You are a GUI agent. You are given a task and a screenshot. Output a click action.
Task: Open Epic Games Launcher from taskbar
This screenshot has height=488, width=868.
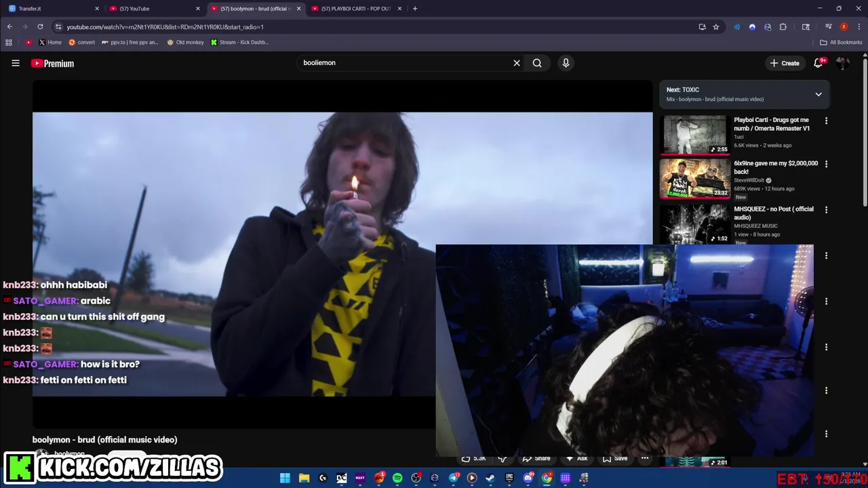(x=509, y=478)
